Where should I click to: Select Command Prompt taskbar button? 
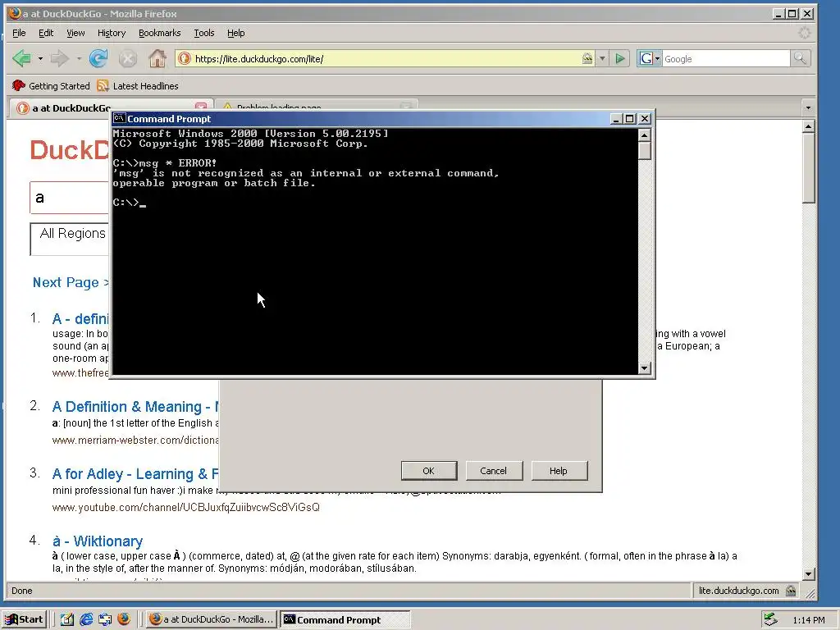345,619
